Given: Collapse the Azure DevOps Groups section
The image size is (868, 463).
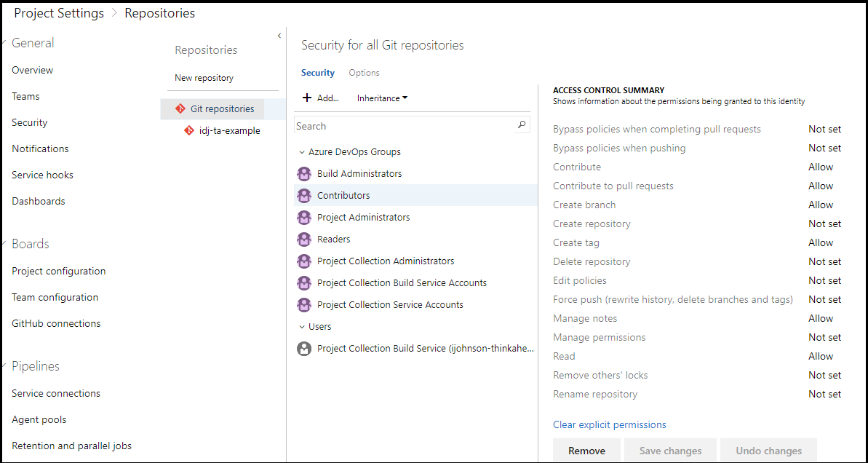Looking at the screenshot, I should click(302, 153).
